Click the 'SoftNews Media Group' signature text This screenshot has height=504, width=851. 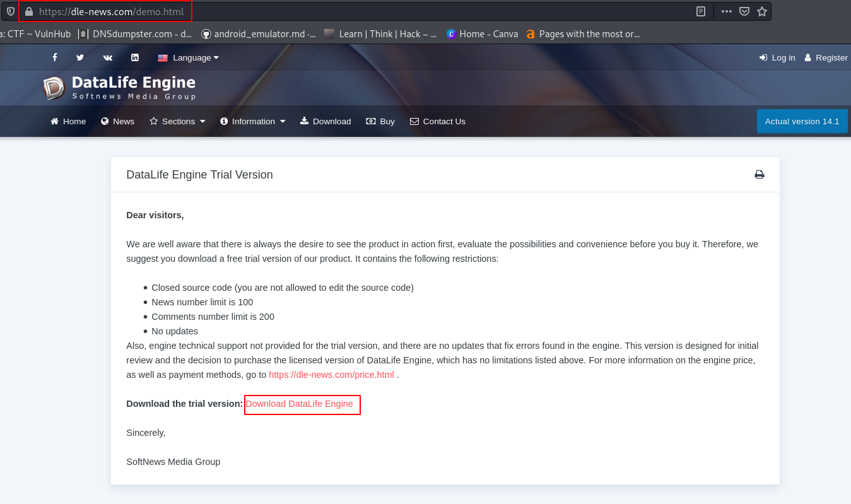click(173, 462)
